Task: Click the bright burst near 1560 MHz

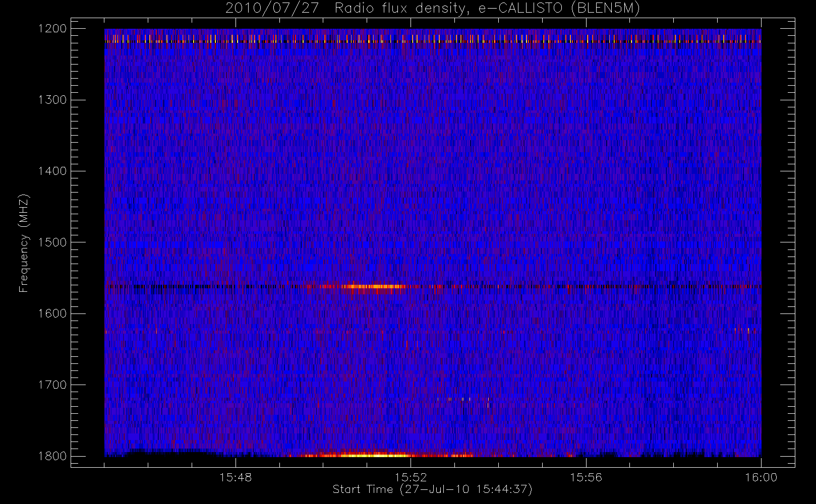Action: click(373, 286)
